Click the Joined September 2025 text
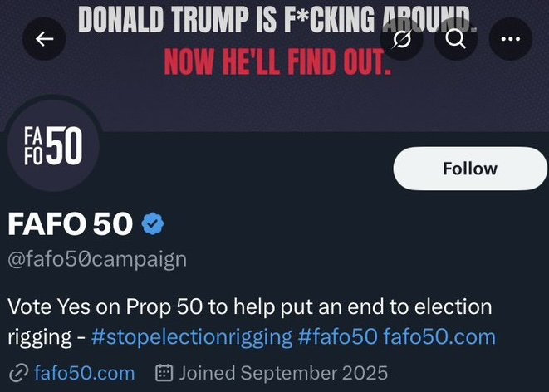 [x=283, y=374]
